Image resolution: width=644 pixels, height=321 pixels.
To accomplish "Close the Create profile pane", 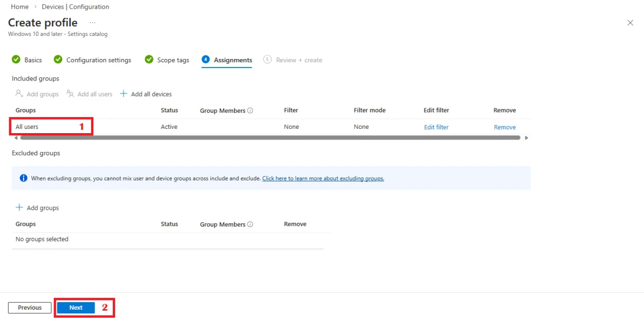I will pyautogui.click(x=630, y=23).
